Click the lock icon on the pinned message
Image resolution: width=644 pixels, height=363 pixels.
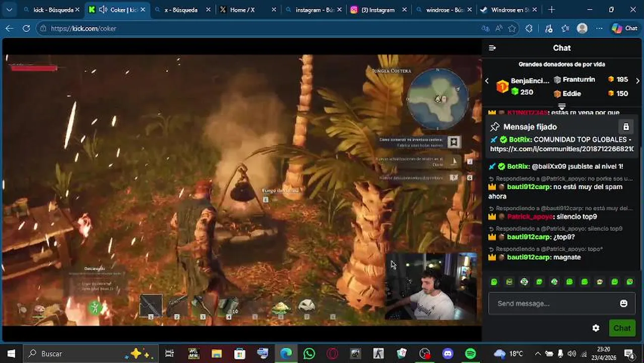point(625,127)
